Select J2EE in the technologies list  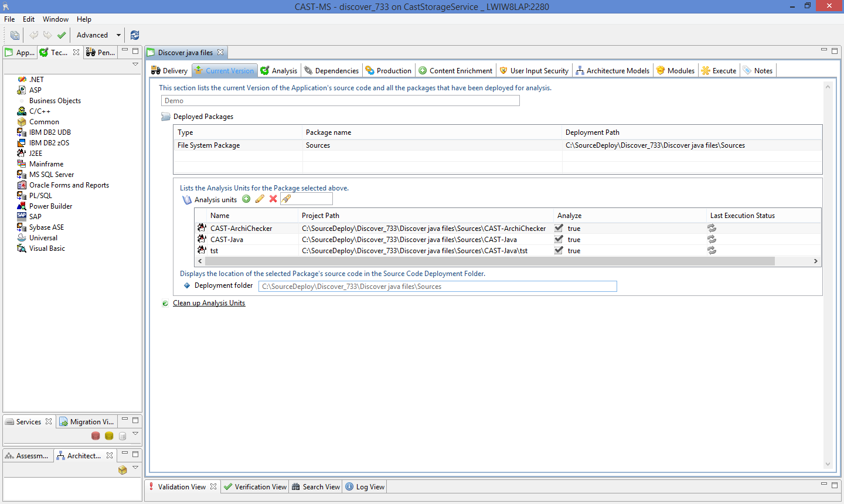click(x=36, y=154)
